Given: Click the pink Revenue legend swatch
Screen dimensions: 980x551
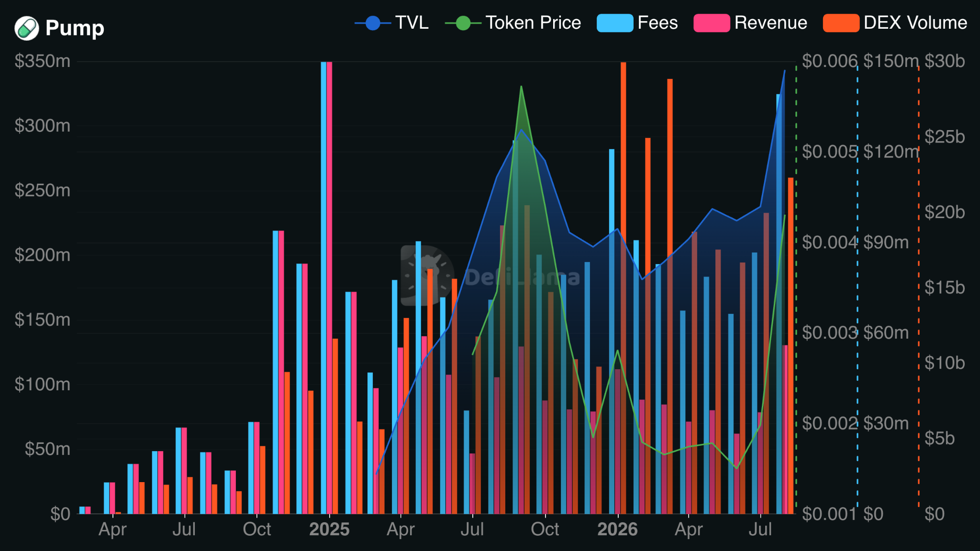Looking at the screenshot, I should pyautogui.click(x=712, y=23).
